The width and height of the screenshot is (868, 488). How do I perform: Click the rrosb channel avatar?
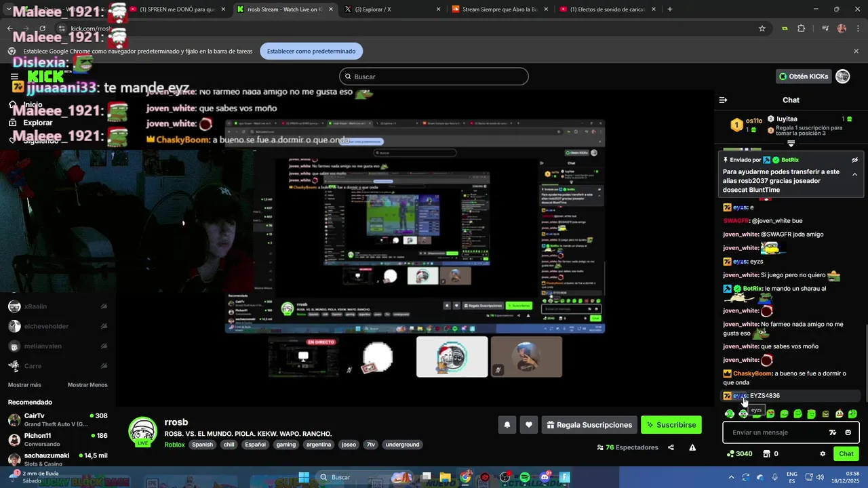coord(143,432)
